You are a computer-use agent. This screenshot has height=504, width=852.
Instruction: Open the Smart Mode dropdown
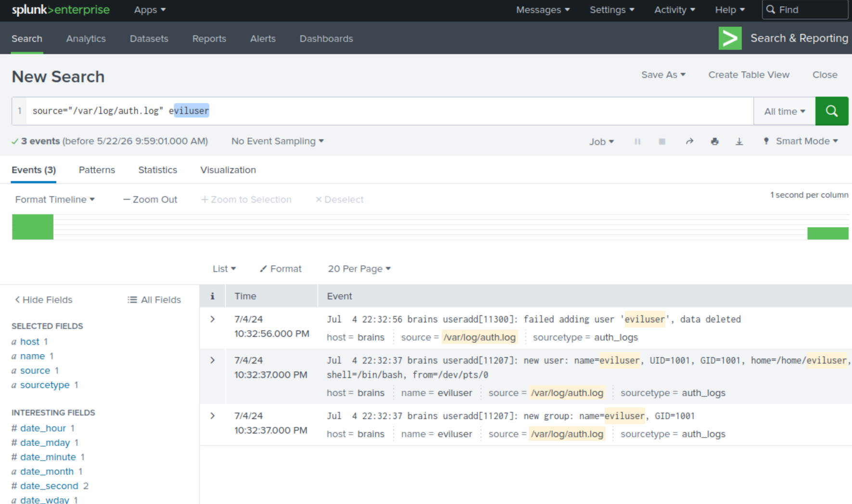[x=801, y=141]
